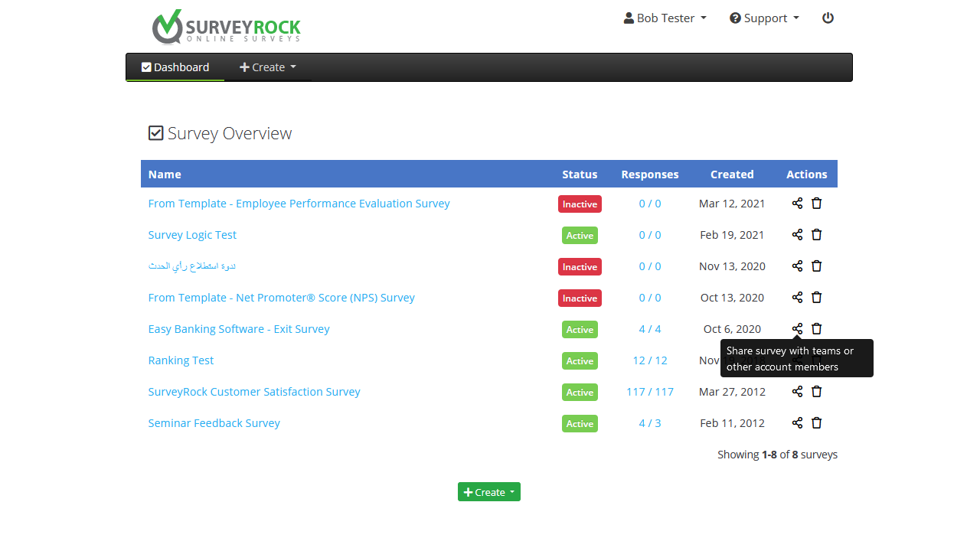This screenshot has width=980, height=551.
Task: Share the Arabic-titled survey from Nov 13, 2020
Action: (797, 266)
